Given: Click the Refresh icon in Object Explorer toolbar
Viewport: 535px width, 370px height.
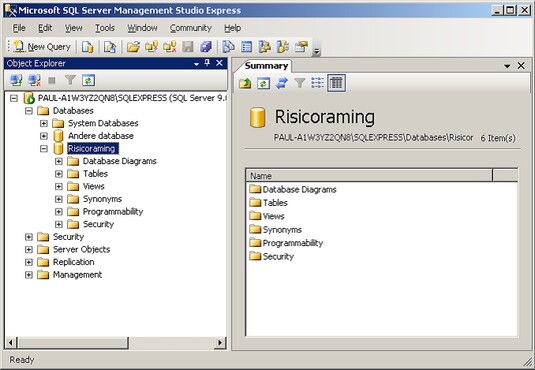Looking at the screenshot, I should 88,81.
